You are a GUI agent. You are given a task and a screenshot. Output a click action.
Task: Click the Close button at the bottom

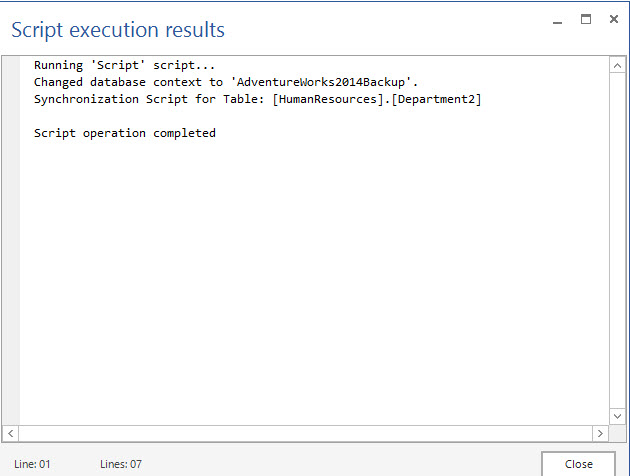point(578,463)
